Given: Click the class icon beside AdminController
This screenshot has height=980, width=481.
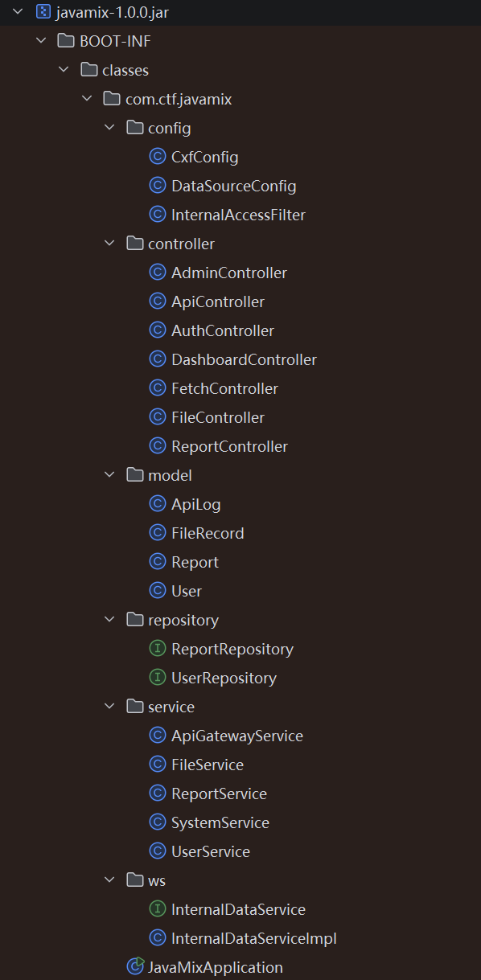Looking at the screenshot, I should 158,273.
